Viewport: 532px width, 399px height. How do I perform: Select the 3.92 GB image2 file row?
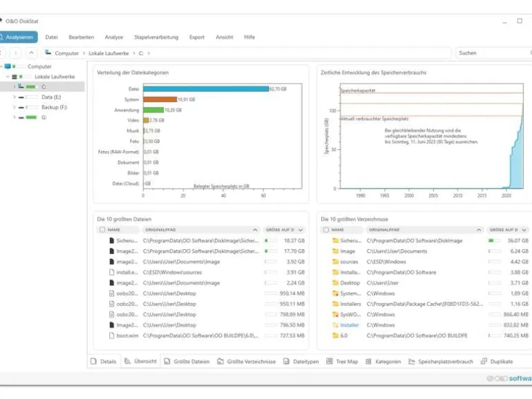[x=202, y=262]
